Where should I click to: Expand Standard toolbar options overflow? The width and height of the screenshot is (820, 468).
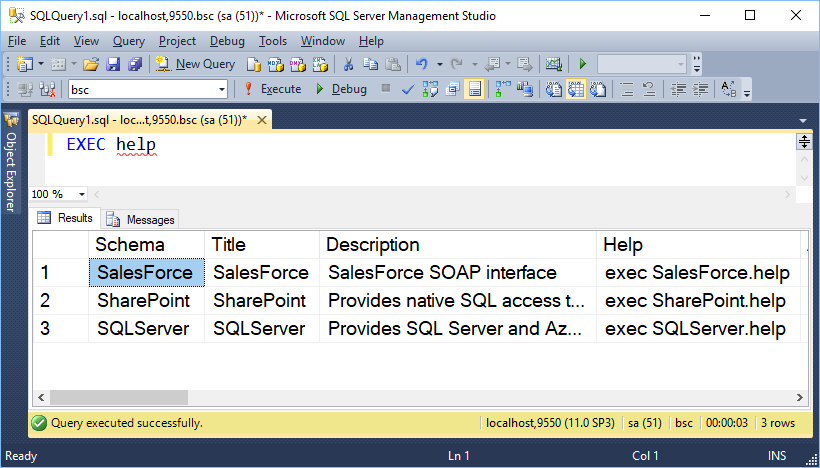pyautogui.click(x=697, y=64)
